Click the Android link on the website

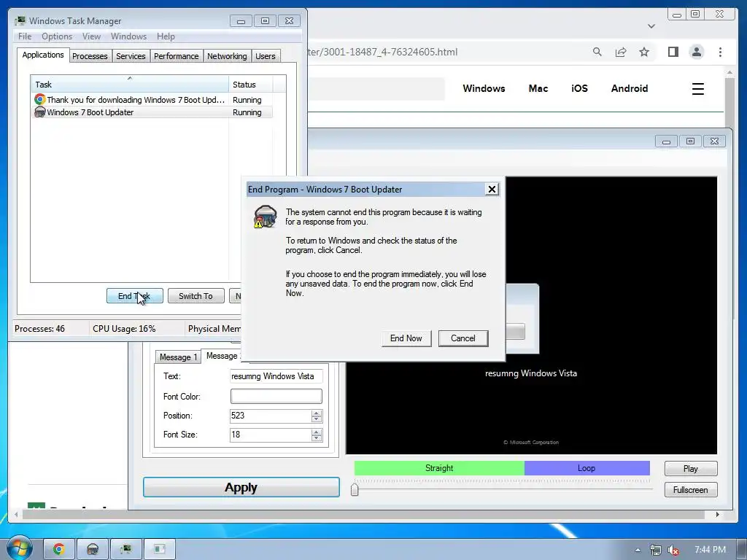point(630,88)
